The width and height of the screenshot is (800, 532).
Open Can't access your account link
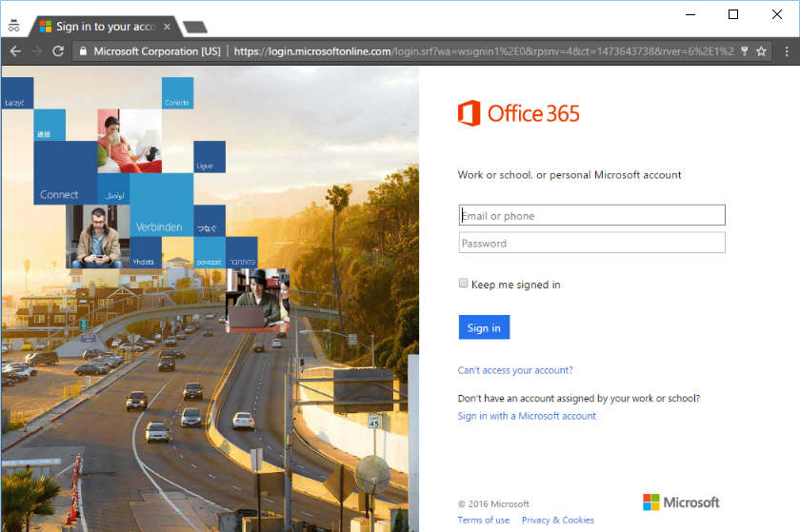coord(515,370)
